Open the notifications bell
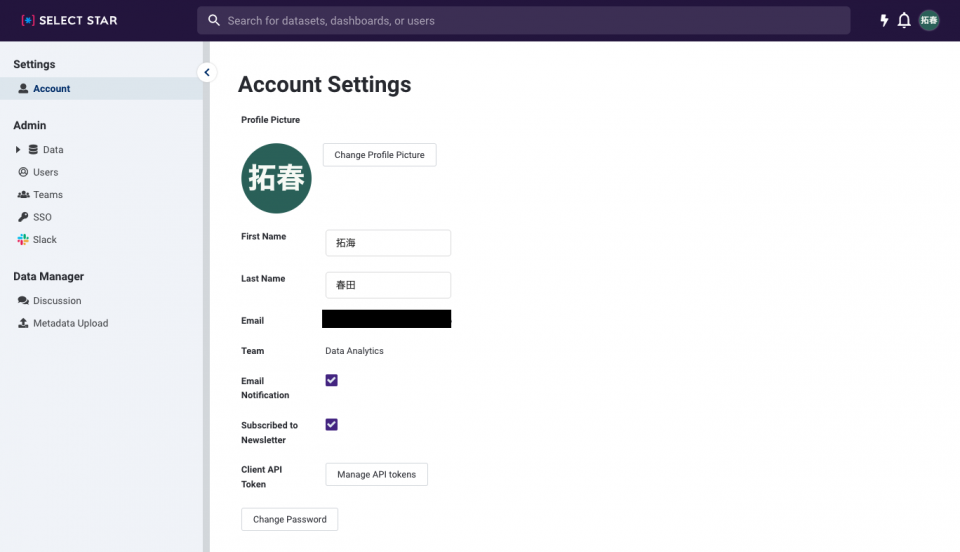Screen dimensions: 960x552 (904, 20)
